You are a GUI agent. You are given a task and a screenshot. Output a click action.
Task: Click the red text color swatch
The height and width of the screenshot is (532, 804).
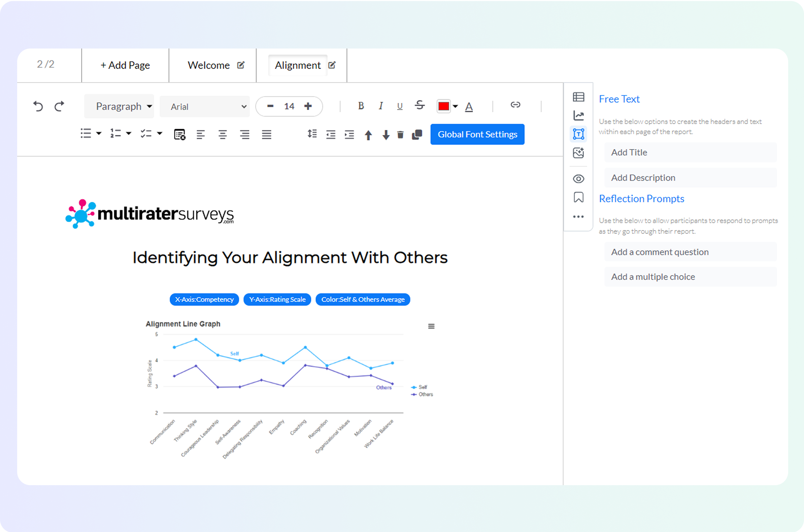pos(444,107)
